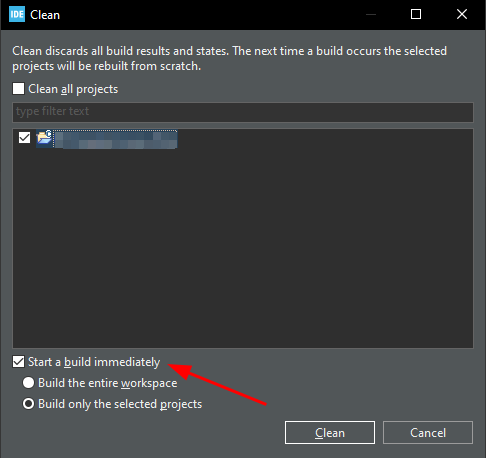Screen dimensions: 486x458
Task: Click the dimmed minimize button in the title bar
Action: [371, 14]
